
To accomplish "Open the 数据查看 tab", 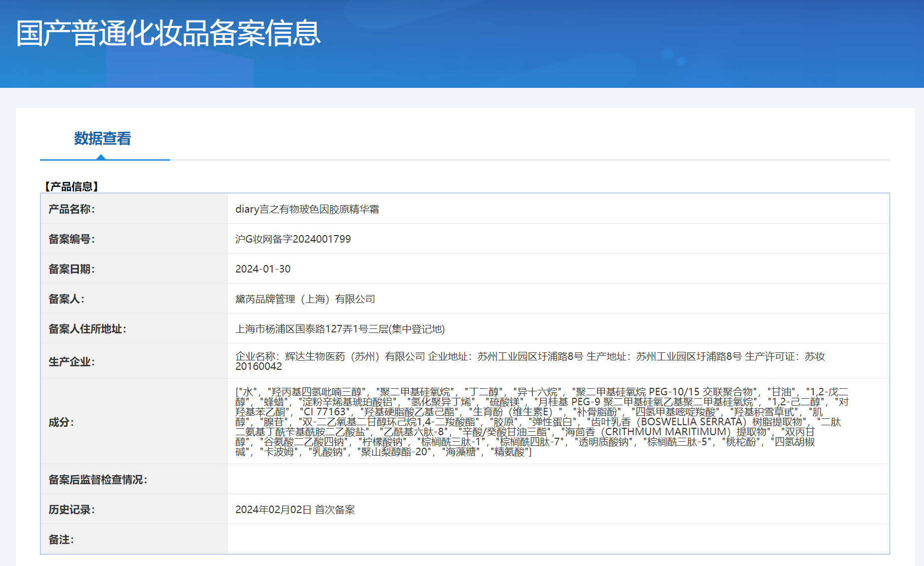I will pyautogui.click(x=102, y=139).
